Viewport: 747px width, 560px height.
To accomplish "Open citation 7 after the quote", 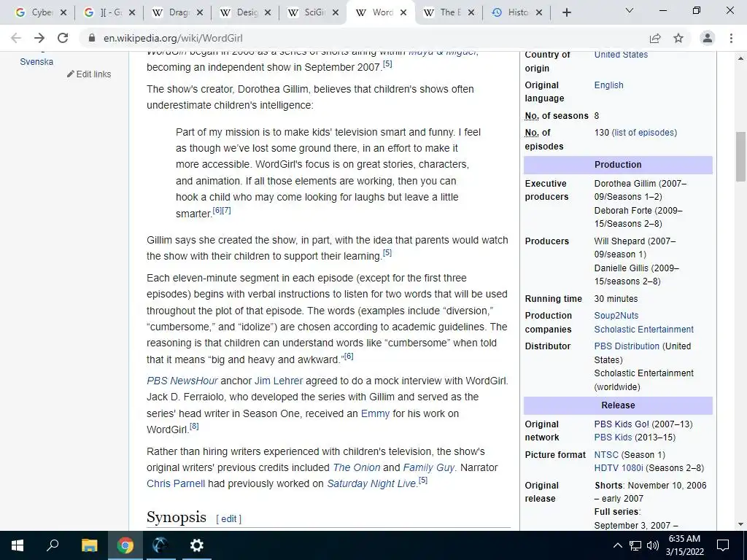I will (226, 210).
